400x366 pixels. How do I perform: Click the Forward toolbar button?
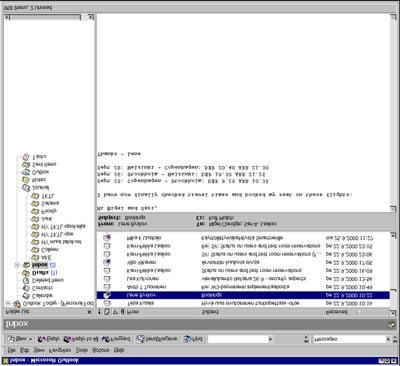point(116,339)
